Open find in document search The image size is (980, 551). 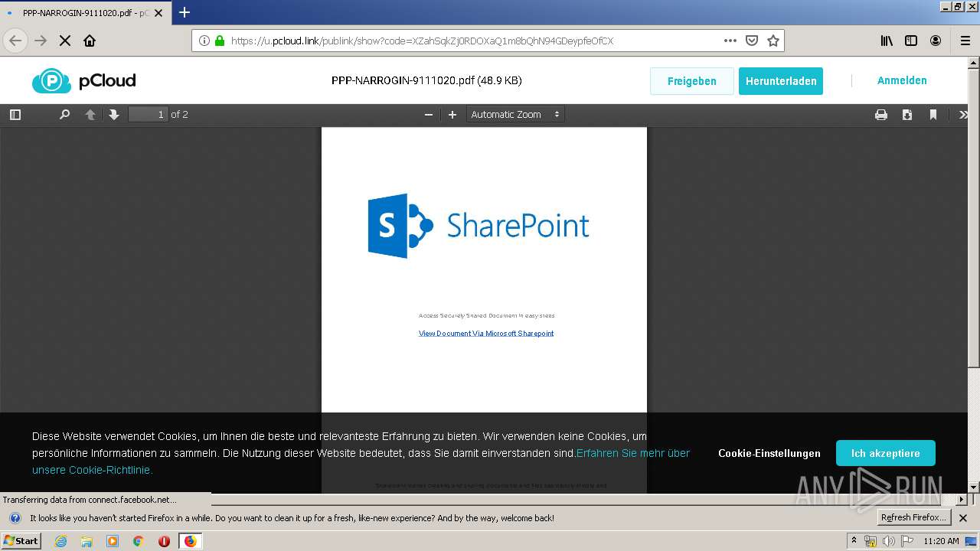pyautogui.click(x=64, y=115)
